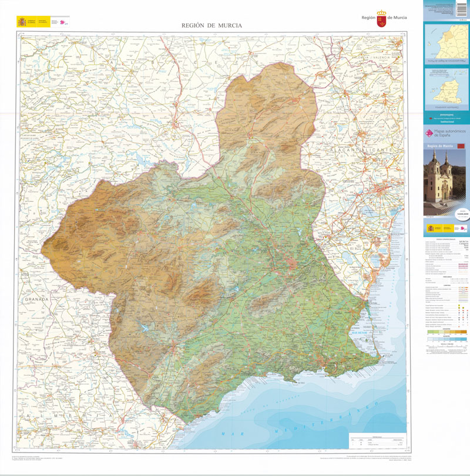The image size is (470, 476).
Task: Click the Gobierno de España logo below the photo
Action: point(439,228)
